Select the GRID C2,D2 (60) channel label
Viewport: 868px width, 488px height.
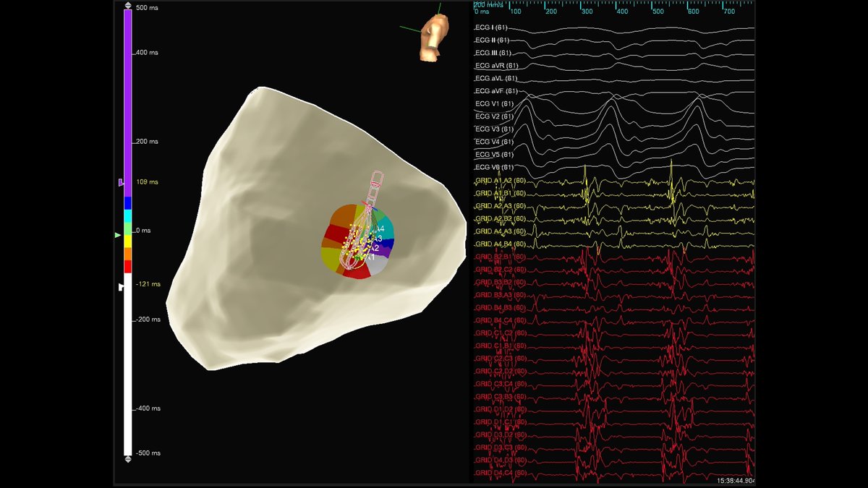(x=500, y=371)
